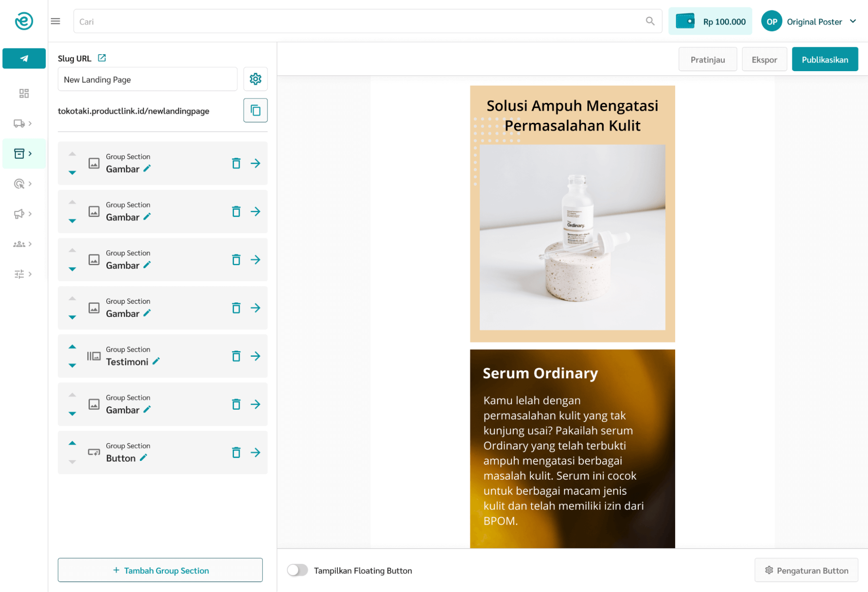Click Tambah Group Section button
The height and width of the screenshot is (592, 868).
[x=160, y=570]
